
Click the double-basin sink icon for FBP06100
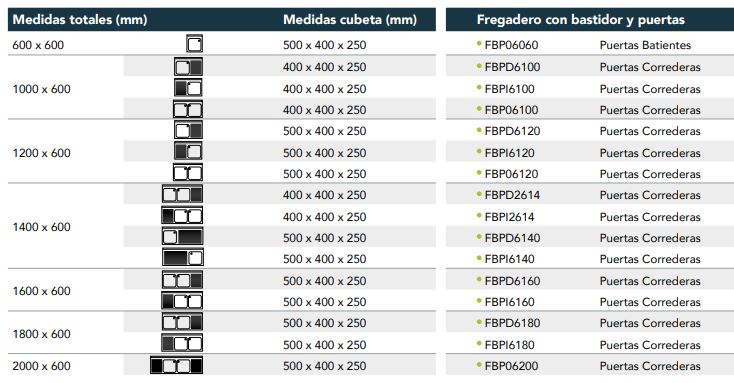pos(188,110)
